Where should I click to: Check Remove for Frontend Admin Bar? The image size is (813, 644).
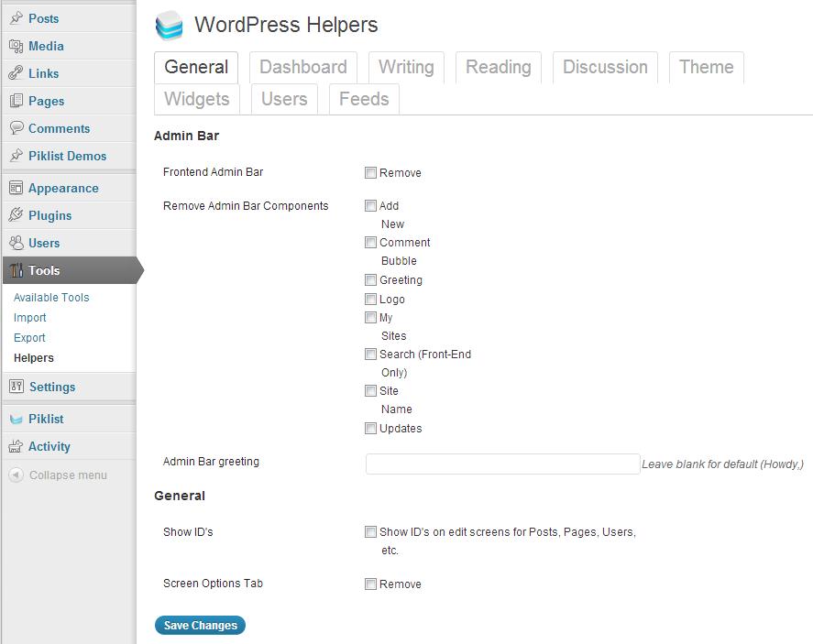point(370,172)
